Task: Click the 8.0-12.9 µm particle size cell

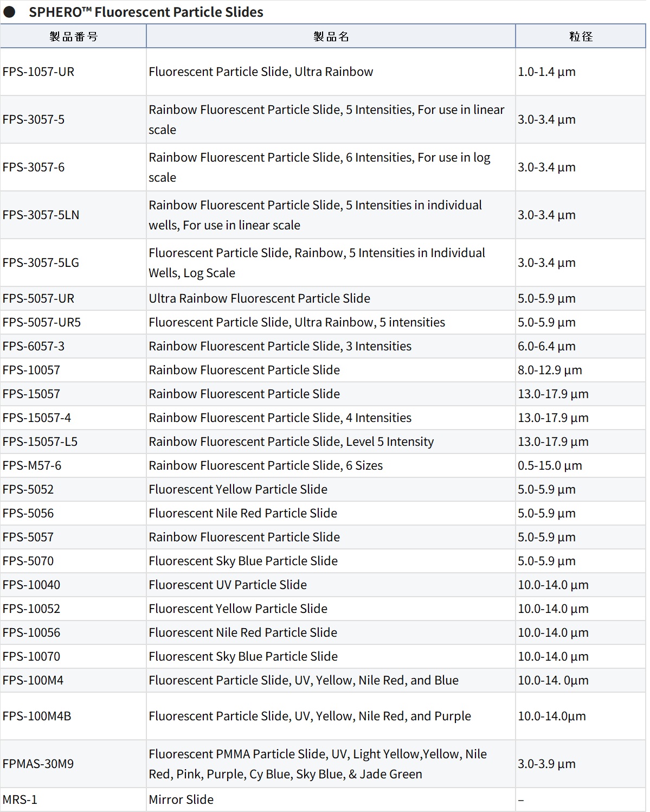Action: [550, 370]
